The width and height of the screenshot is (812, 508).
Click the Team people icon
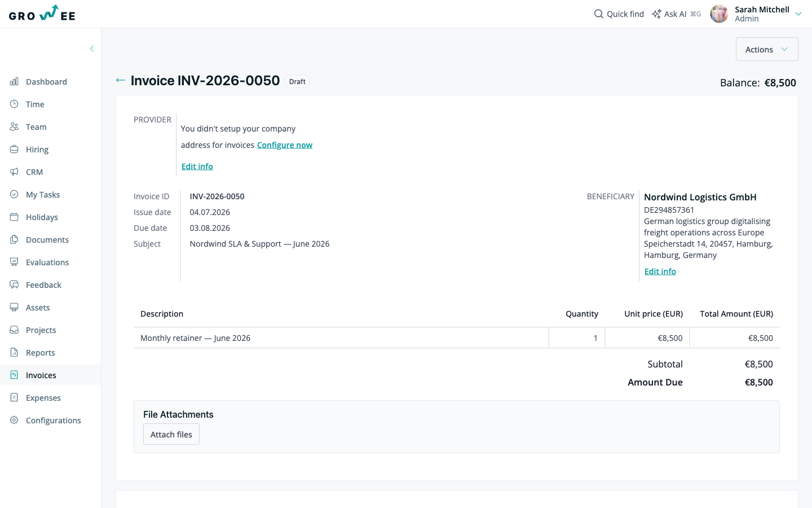[x=14, y=127]
